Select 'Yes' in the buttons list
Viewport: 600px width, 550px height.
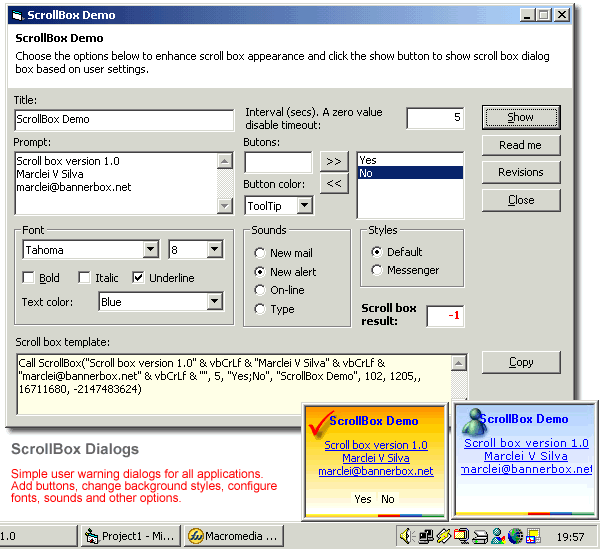pyautogui.click(x=410, y=160)
